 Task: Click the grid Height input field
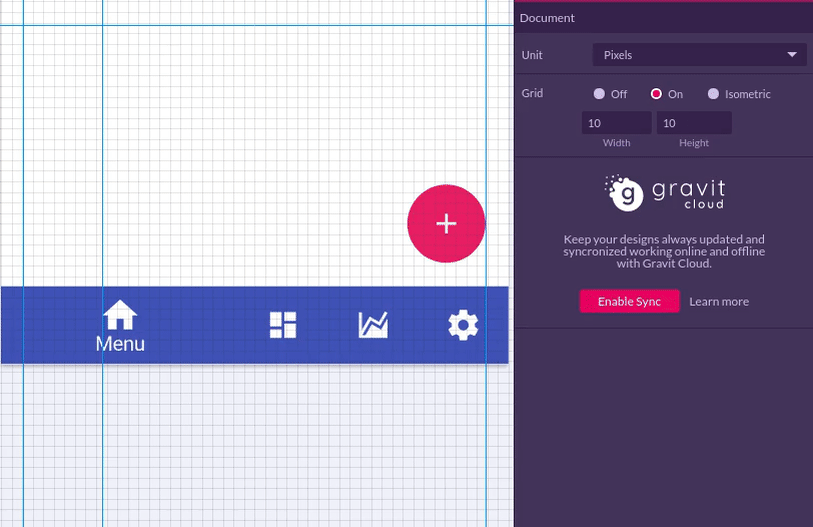(694, 123)
